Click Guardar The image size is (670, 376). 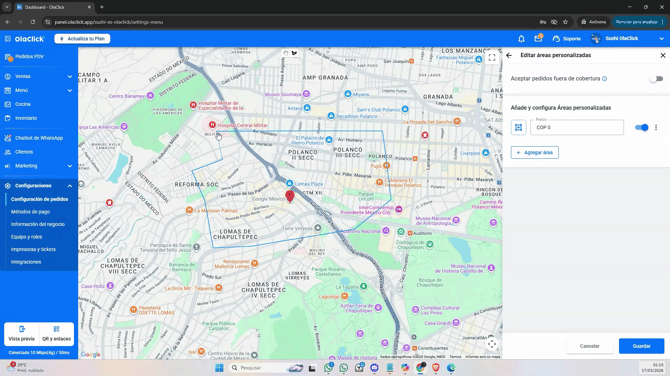pyautogui.click(x=641, y=346)
